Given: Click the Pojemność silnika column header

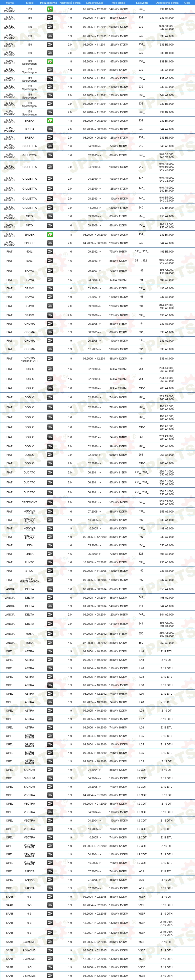Looking at the screenshot, I should 70,3.
